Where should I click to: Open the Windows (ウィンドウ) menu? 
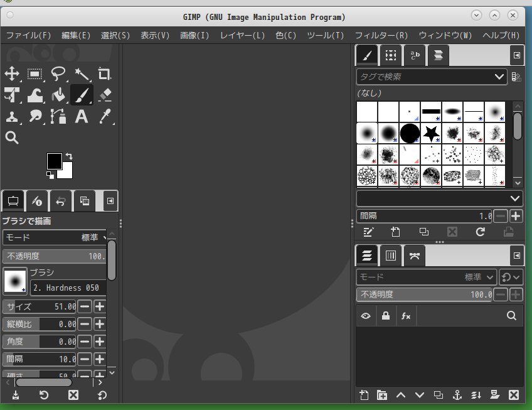click(x=445, y=35)
